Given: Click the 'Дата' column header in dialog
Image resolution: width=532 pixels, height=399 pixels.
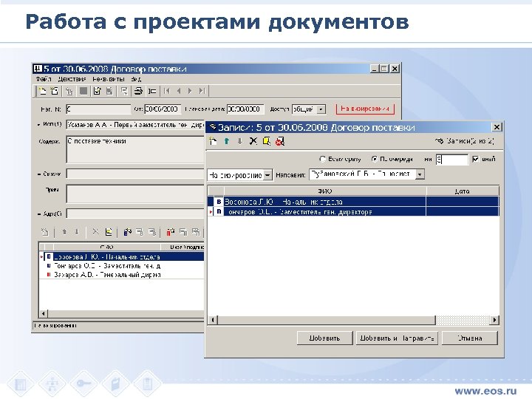Looking at the screenshot, I should point(462,191).
